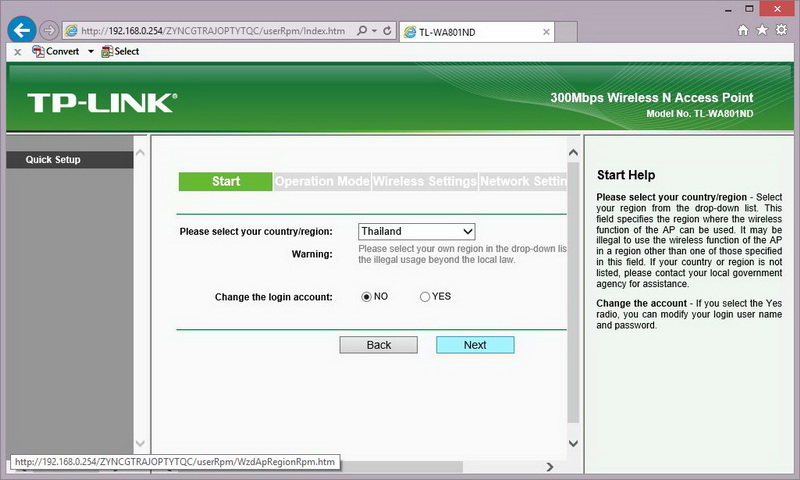Click the Convert PDF toolbar button

(x=56, y=52)
